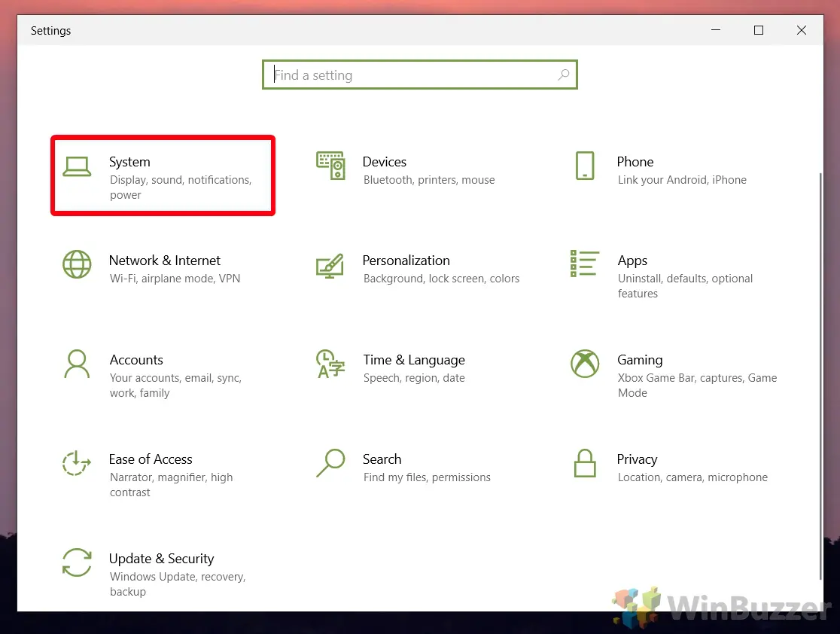Screen dimensions: 840x634
Task: Click "Xbox Game Bar, captures, Game Mode" text
Action: [698, 386]
